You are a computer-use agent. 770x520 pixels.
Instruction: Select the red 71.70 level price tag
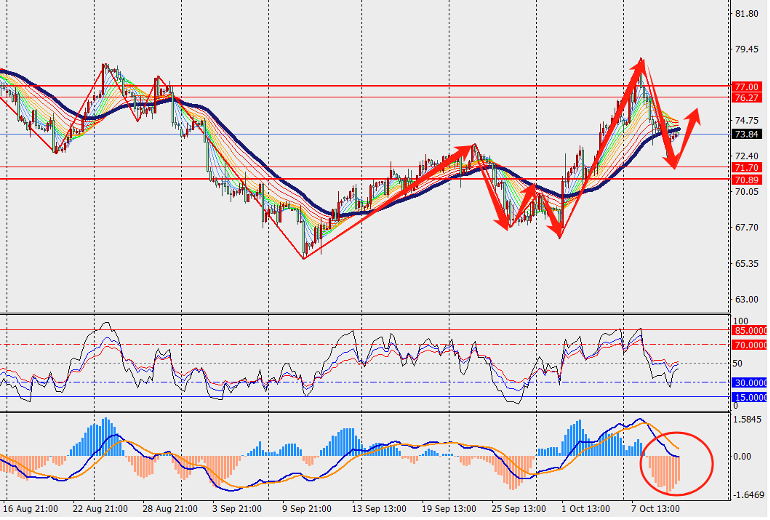pos(746,168)
